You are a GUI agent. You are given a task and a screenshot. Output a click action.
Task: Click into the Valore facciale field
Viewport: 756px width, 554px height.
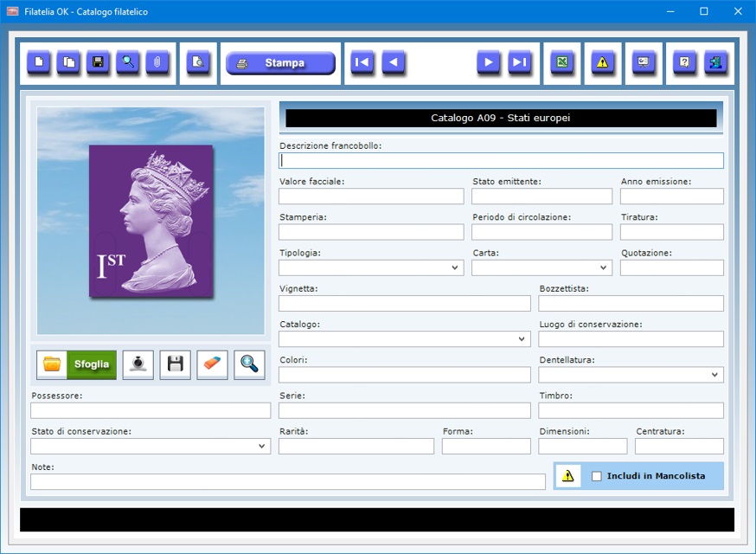point(371,196)
